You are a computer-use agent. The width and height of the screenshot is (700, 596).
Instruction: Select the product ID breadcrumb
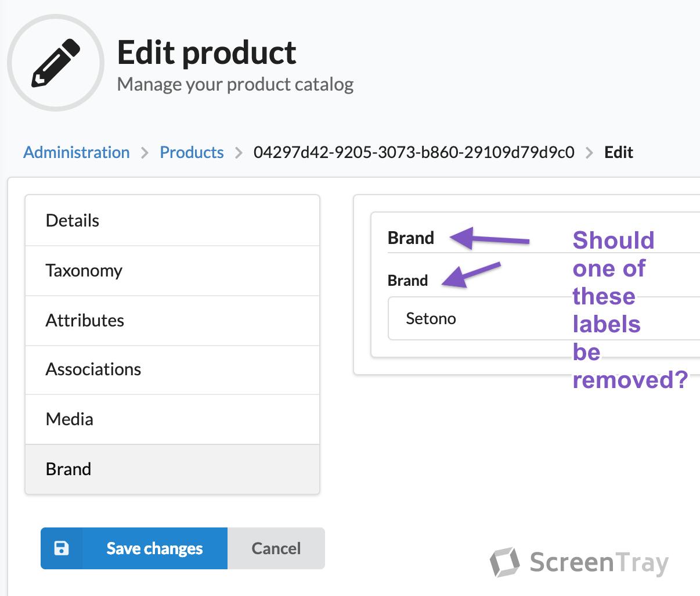[x=414, y=152]
